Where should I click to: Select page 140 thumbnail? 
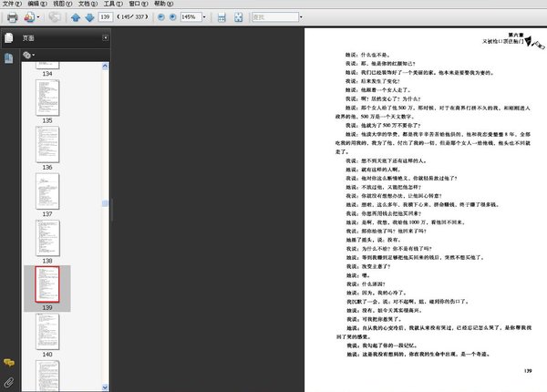(x=47, y=331)
